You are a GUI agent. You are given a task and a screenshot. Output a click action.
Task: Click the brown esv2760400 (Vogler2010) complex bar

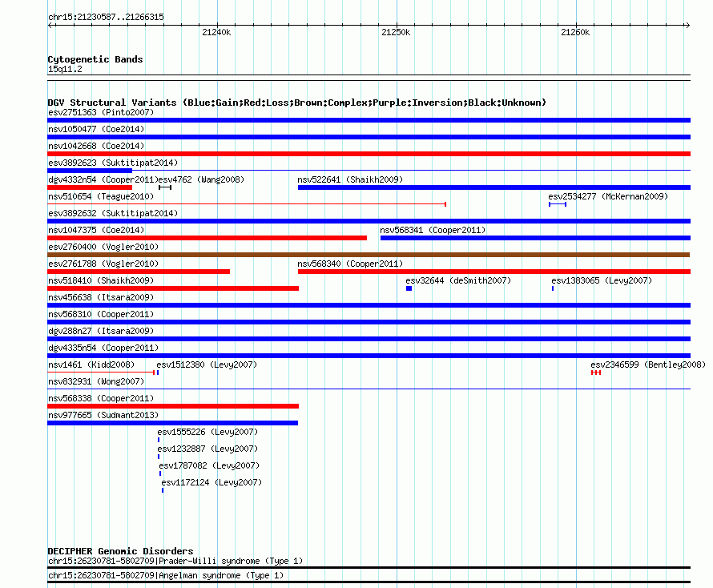tap(369, 255)
